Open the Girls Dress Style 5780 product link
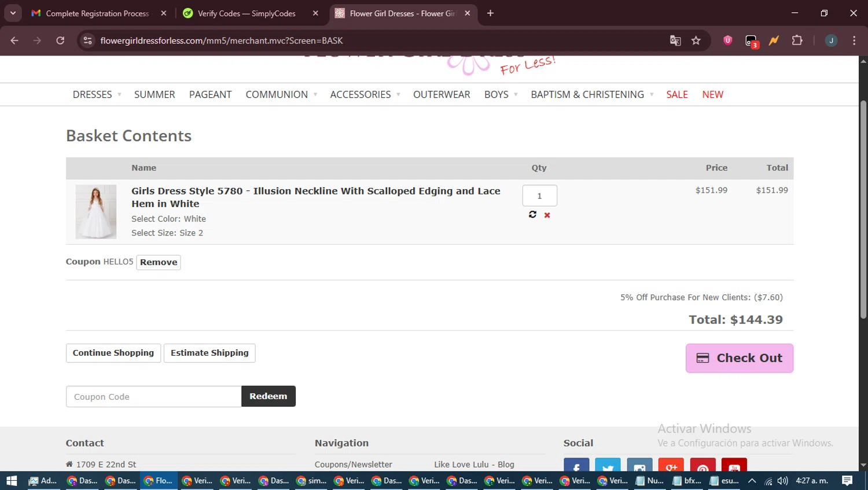This screenshot has height=490, width=868. (x=316, y=197)
